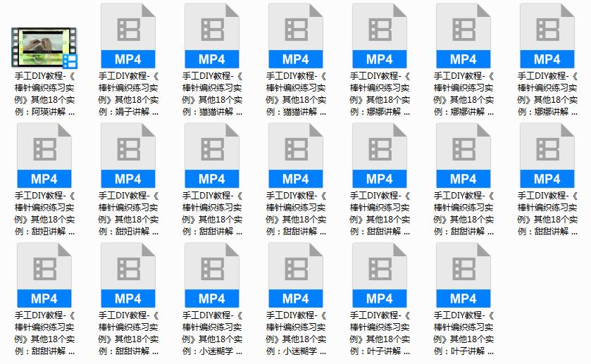Click the first 小迷糊学 MP4 icon

(x=212, y=276)
